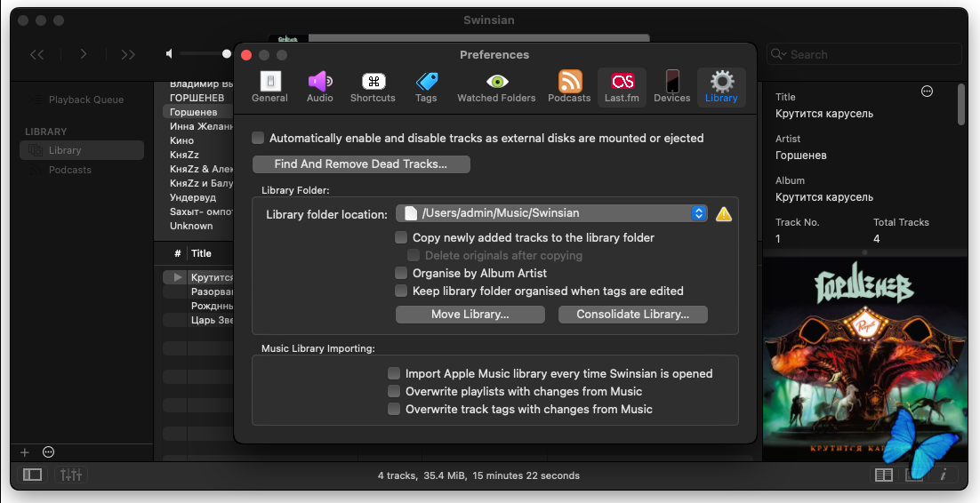980x503 pixels.
Task: Enable import Apple Music library on open
Action: 395,374
